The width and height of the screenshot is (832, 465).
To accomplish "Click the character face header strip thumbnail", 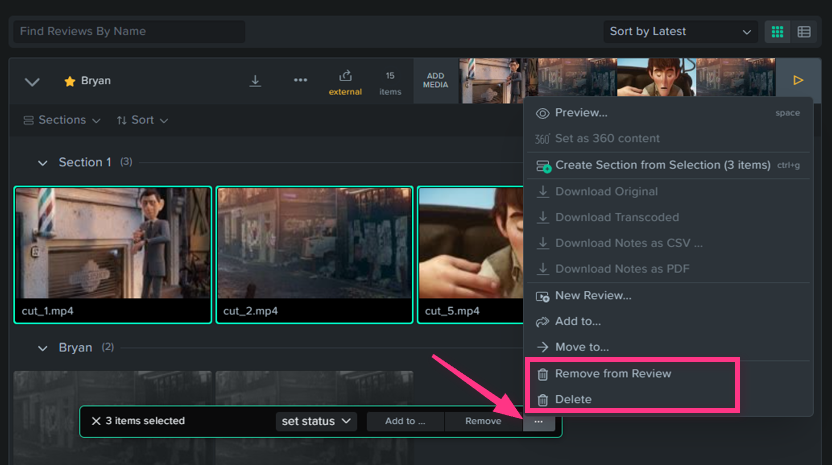I will [x=656, y=78].
